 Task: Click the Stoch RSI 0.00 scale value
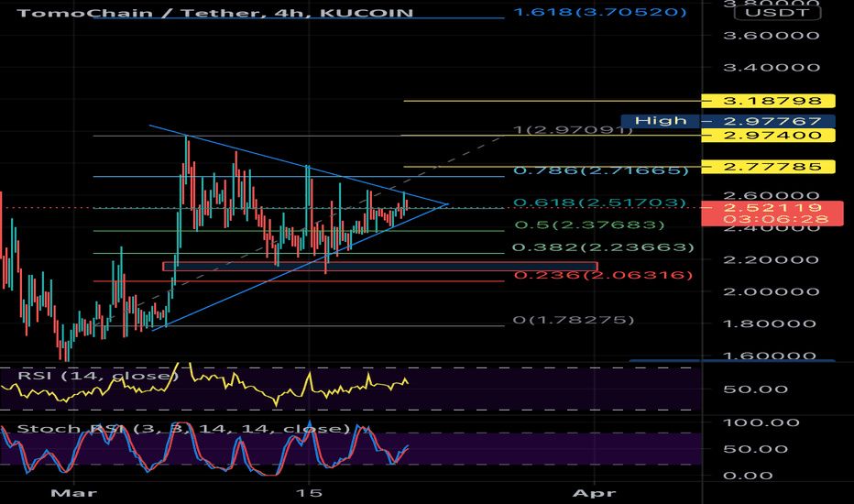point(748,476)
